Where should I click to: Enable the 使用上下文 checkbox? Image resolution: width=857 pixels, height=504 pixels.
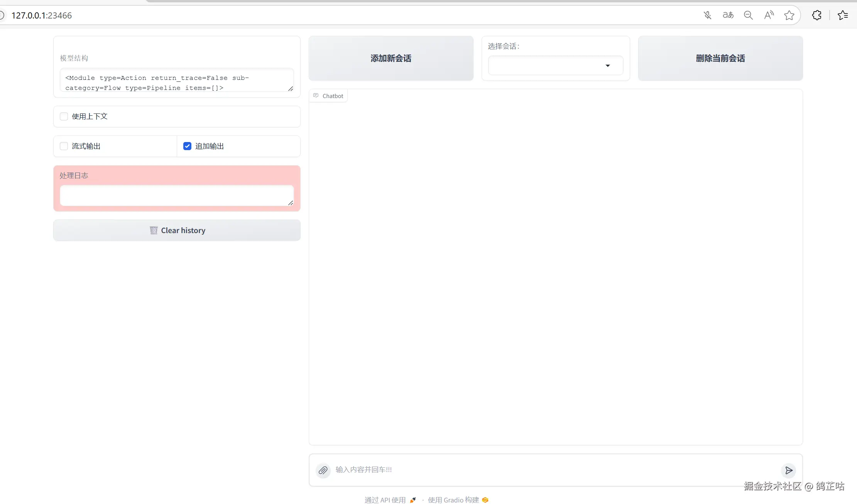pyautogui.click(x=64, y=117)
